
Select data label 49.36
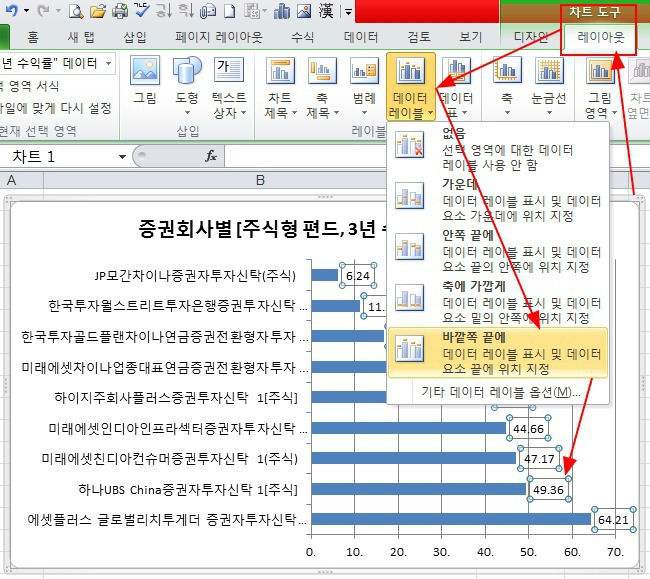548,489
